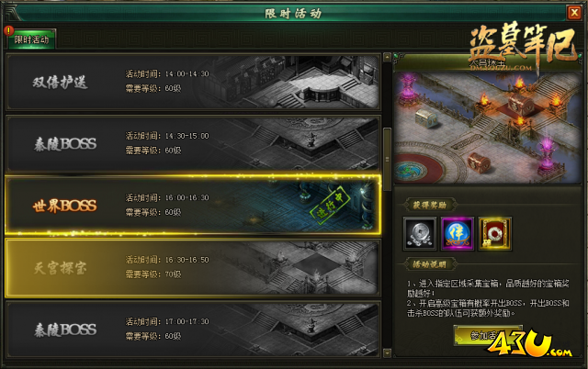Click the red jade ring reward icon
This screenshot has height=369, width=588.
pyautogui.click(x=494, y=233)
